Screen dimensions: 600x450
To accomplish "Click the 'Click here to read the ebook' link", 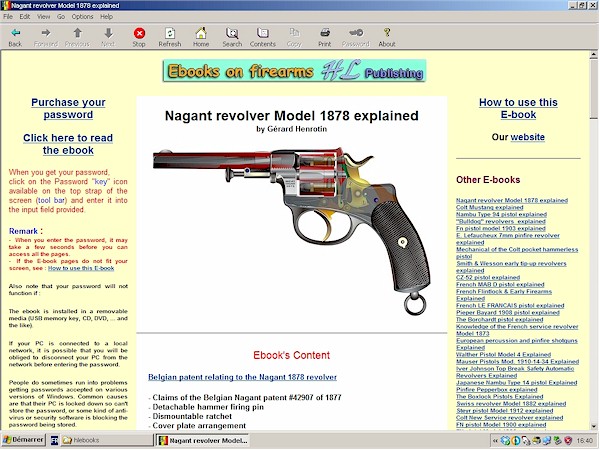I will [x=68, y=144].
